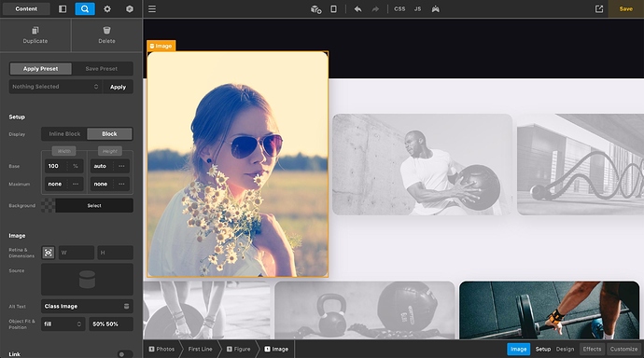Switch to the Save Preset tab
Screen dimensions: 644x358
point(102,68)
